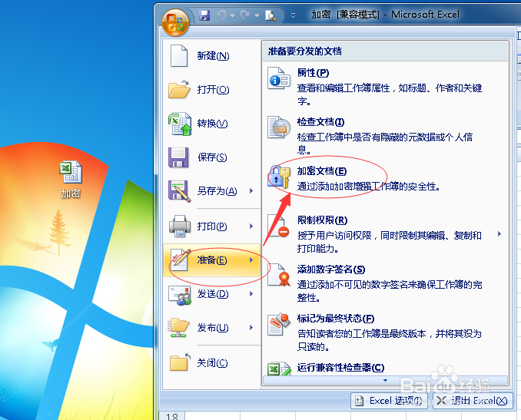This screenshot has height=420, width=521.
Task: Expand the 发布(U) submenu arrow
Action: 251,328
